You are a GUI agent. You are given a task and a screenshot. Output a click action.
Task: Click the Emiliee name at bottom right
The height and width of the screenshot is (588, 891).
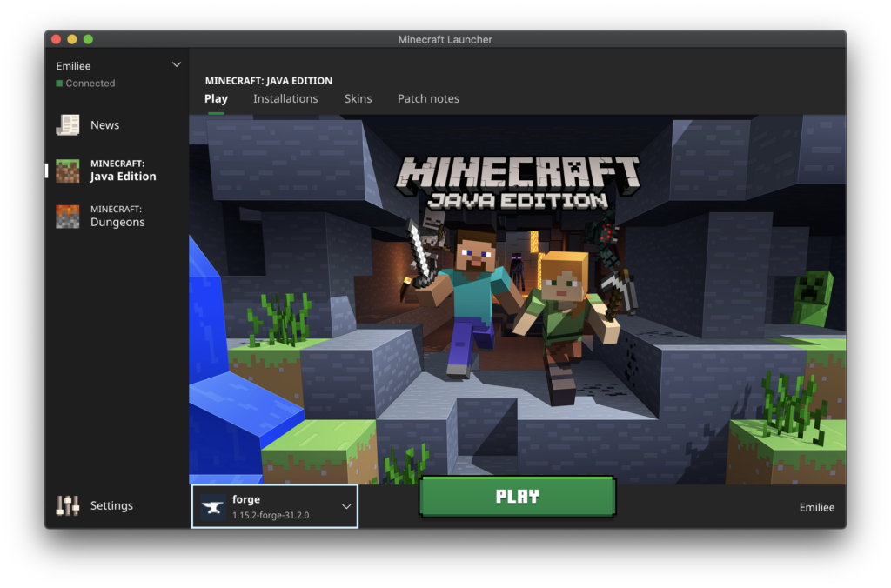[x=816, y=507]
